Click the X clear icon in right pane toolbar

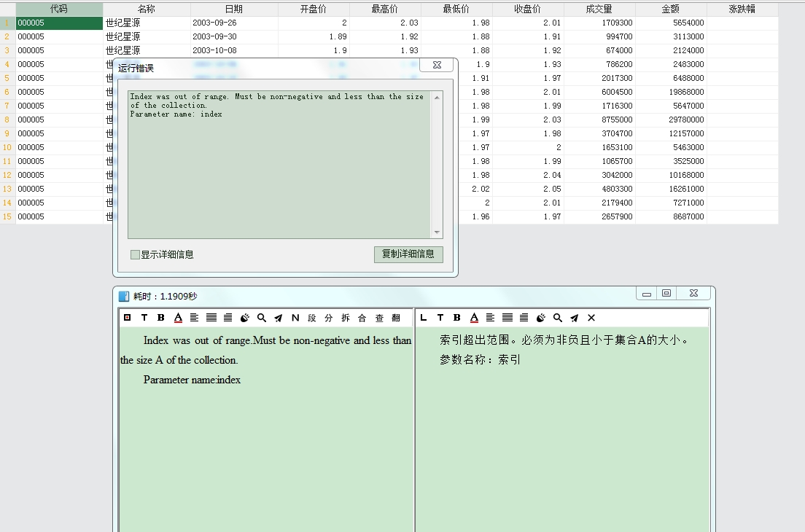coord(591,318)
